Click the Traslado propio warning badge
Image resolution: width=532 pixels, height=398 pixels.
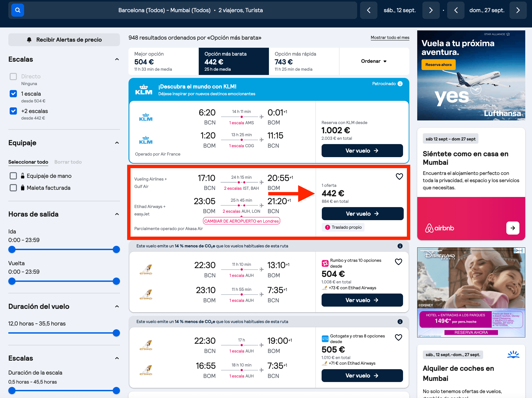pyautogui.click(x=343, y=227)
